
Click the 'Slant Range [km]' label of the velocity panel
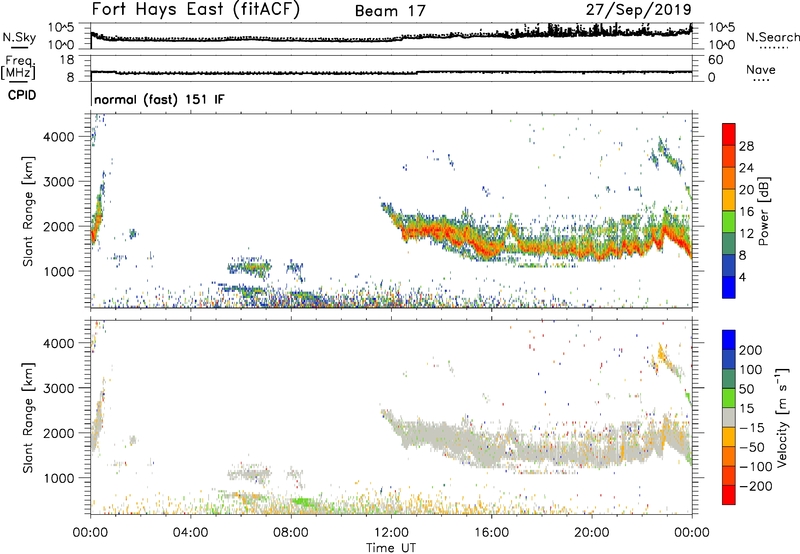28,417
